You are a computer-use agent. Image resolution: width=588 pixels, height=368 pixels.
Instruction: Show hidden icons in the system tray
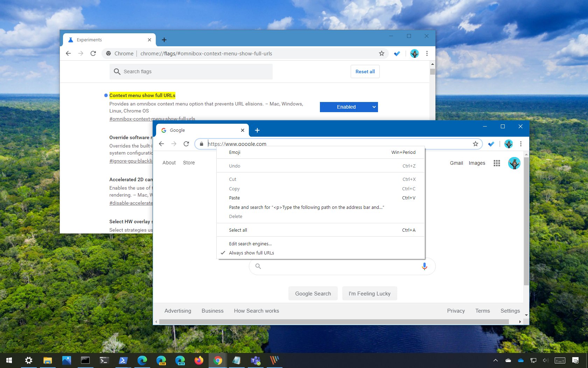496,360
